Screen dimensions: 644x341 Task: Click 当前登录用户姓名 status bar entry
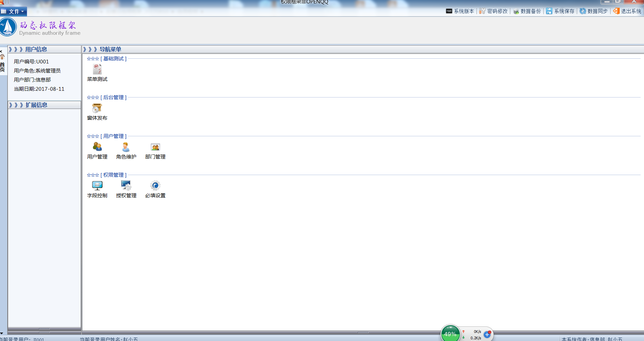[x=109, y=339]
